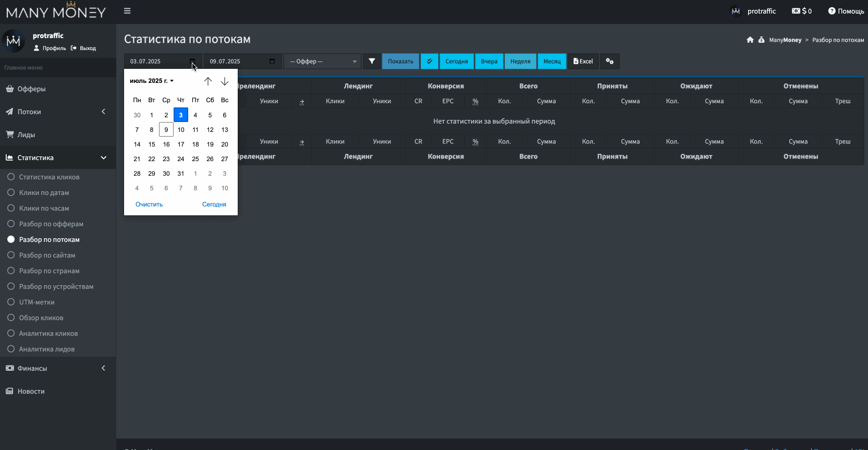Select Обзор кликов radio item
Image resolution: width=868 pixels, height=450 pixels.
coord(58,318)
